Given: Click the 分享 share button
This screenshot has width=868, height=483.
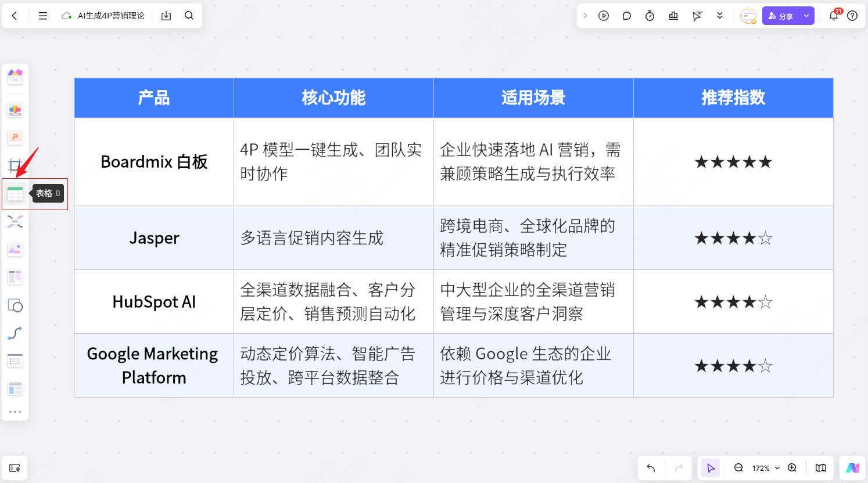Looking at the screenshot, I should [x=780, y=16].
